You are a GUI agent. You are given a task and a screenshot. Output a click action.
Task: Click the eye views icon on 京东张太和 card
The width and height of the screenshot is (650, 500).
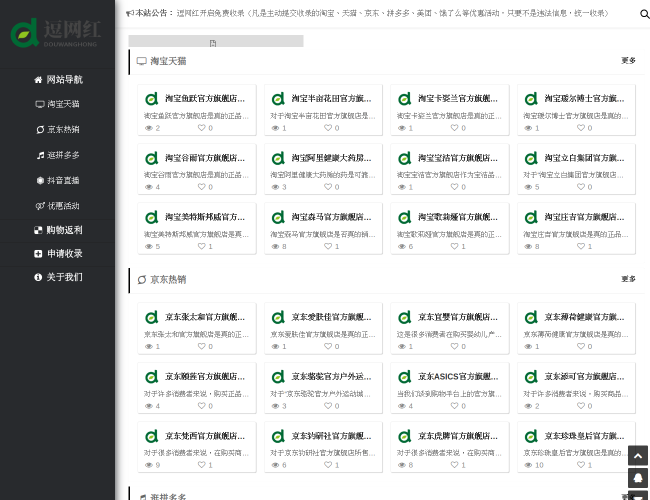[x=147, y=347]
